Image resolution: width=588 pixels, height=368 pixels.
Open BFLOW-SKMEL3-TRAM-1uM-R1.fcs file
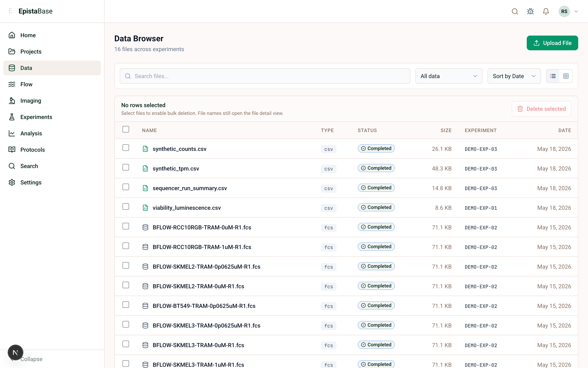click(198, 365)
